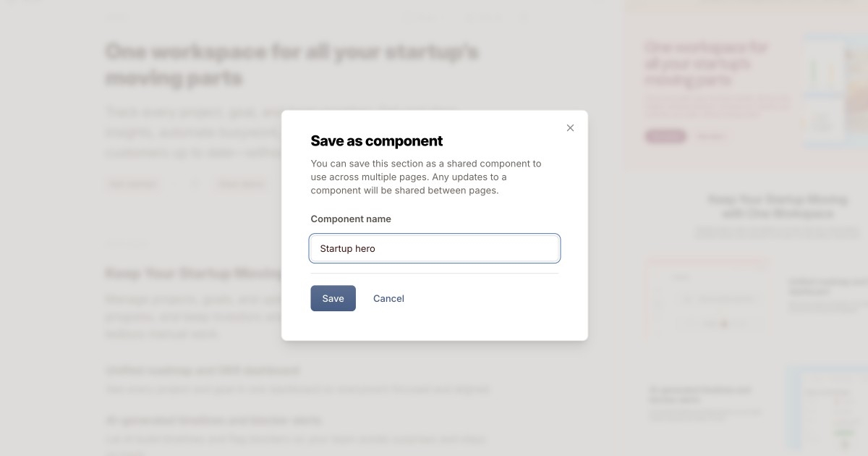Click the bottom-right blurred screenshot thumbnail

[x=827, y=409]
